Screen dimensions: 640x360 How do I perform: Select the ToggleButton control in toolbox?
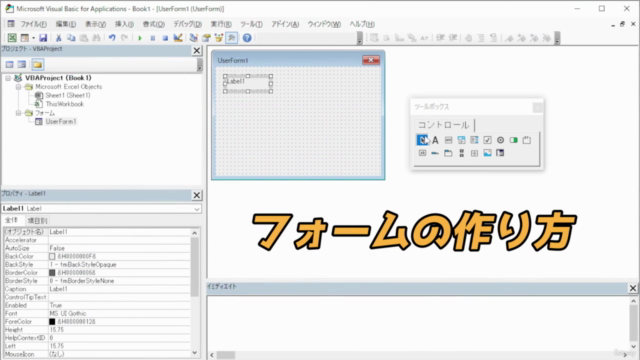(x=513, y=140)
